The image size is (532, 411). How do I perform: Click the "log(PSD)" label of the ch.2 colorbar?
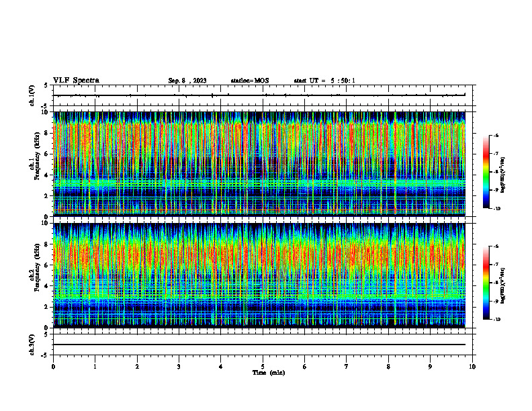click(503, 285)
